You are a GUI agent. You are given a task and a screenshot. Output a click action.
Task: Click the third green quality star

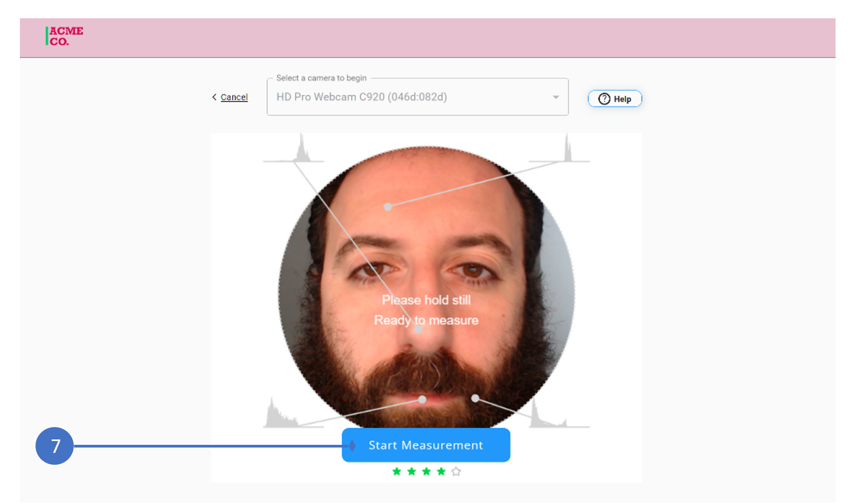[427, 472]
